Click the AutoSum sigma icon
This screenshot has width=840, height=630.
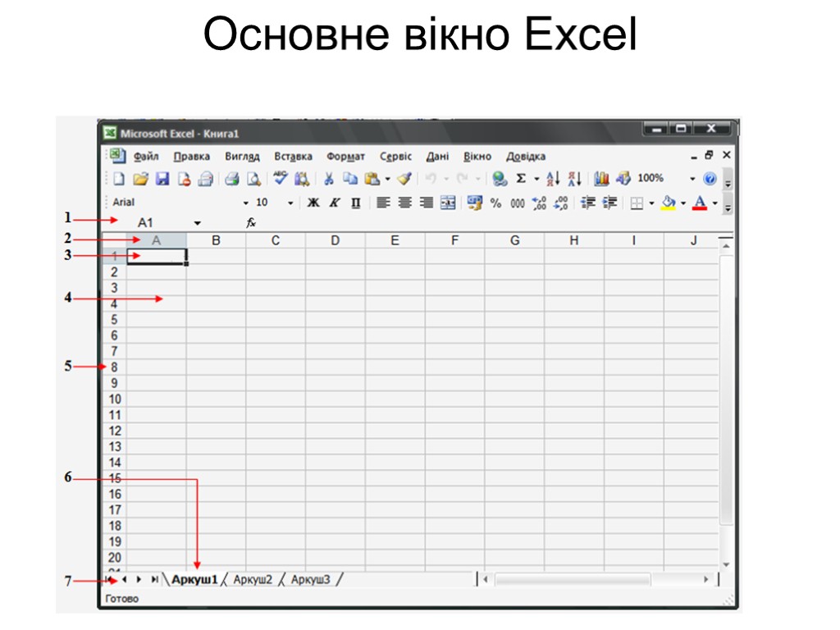point(521,178)
